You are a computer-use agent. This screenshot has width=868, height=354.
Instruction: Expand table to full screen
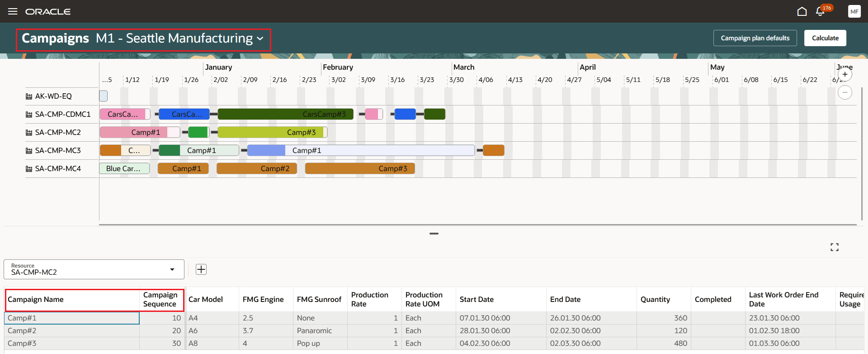click(835, 247)
